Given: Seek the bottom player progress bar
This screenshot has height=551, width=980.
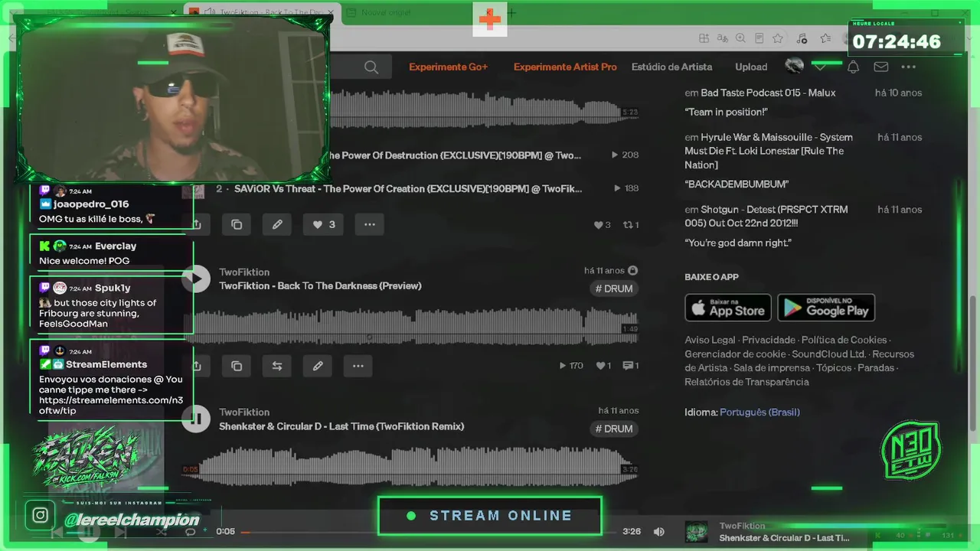Looking at the screenshot, I should (429, 531).
